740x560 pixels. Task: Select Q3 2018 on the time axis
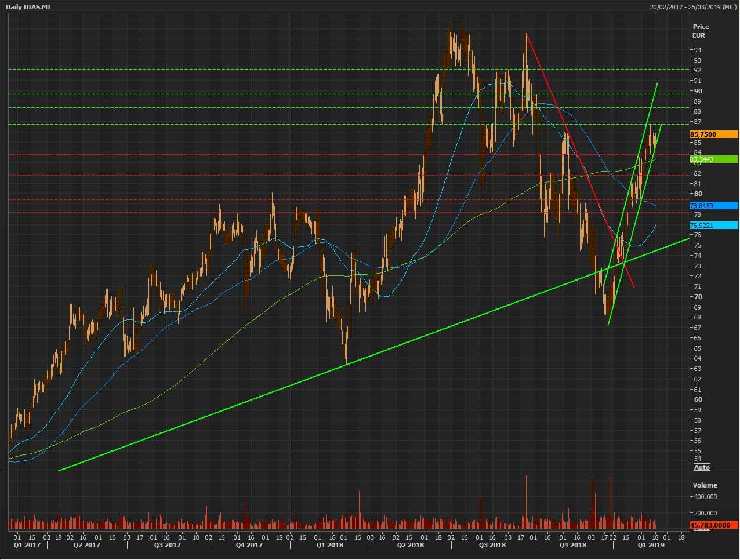pos(492,545)
